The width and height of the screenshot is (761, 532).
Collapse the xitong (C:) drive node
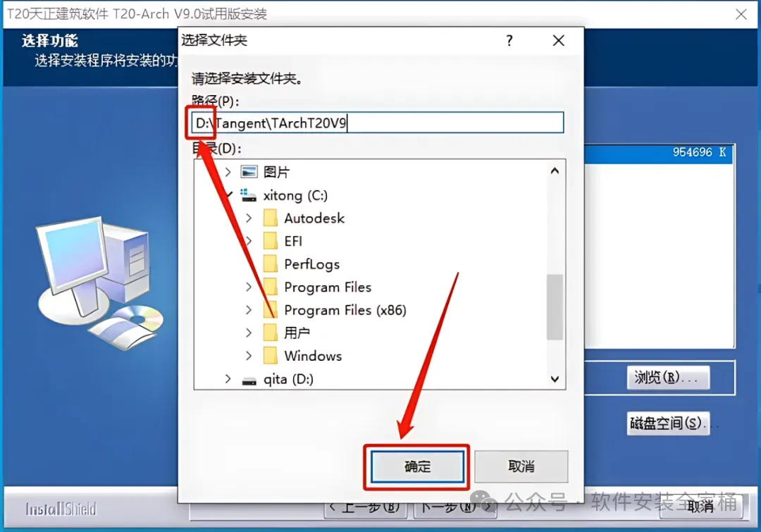coord(228,195)
